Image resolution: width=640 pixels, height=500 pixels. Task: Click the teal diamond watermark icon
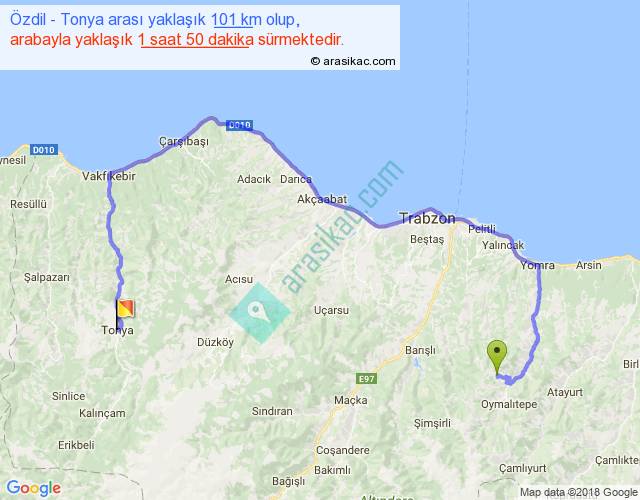click(260, 313)
